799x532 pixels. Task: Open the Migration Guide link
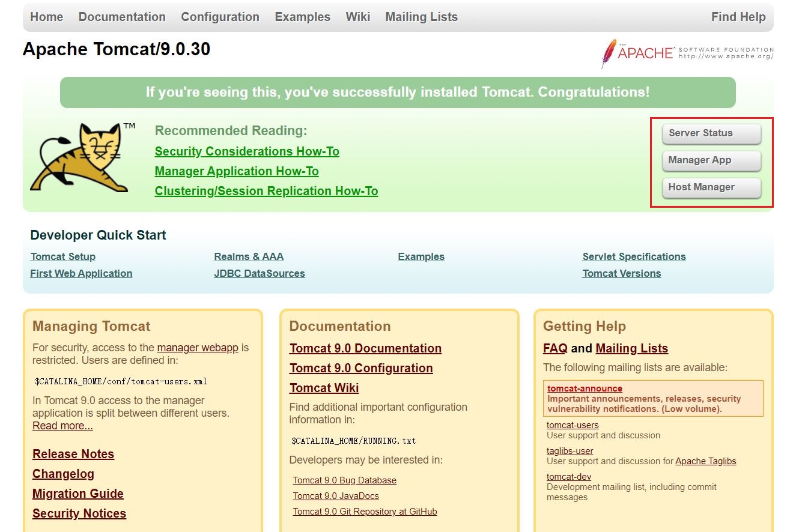(x=78, y=494)
